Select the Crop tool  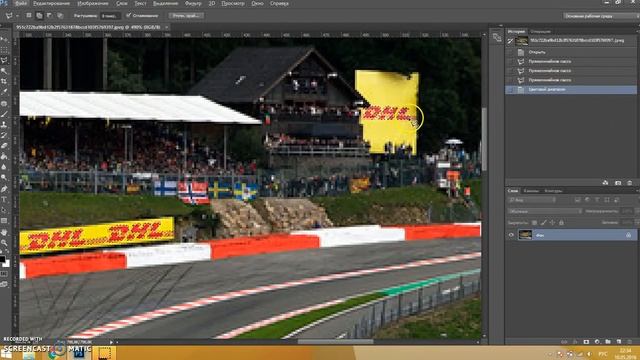[x=4, y=82]
